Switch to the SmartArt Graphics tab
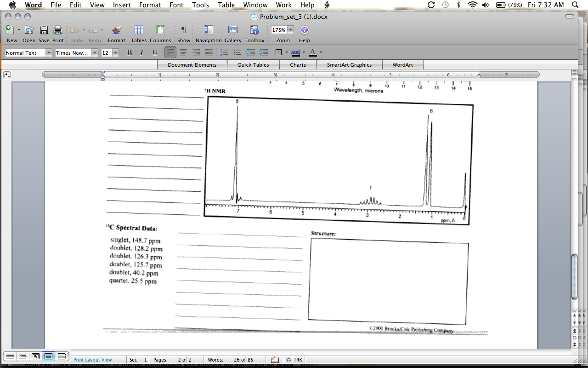The height and width of the screenshot is (368, 588). [349, 65]
